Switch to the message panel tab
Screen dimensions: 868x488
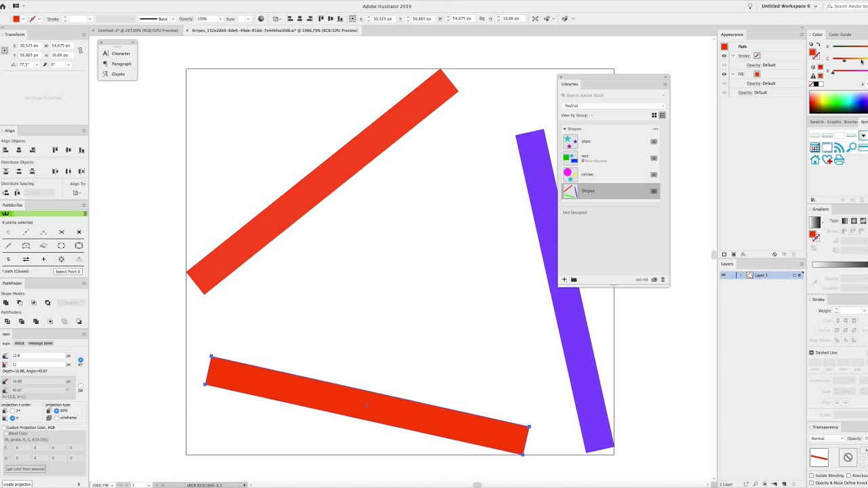(40, 343)
